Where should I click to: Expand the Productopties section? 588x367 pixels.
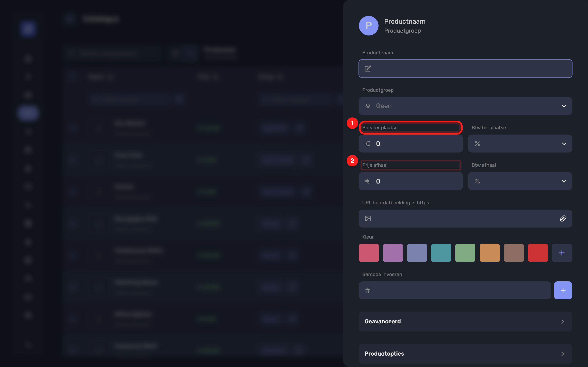pos(465,354)
